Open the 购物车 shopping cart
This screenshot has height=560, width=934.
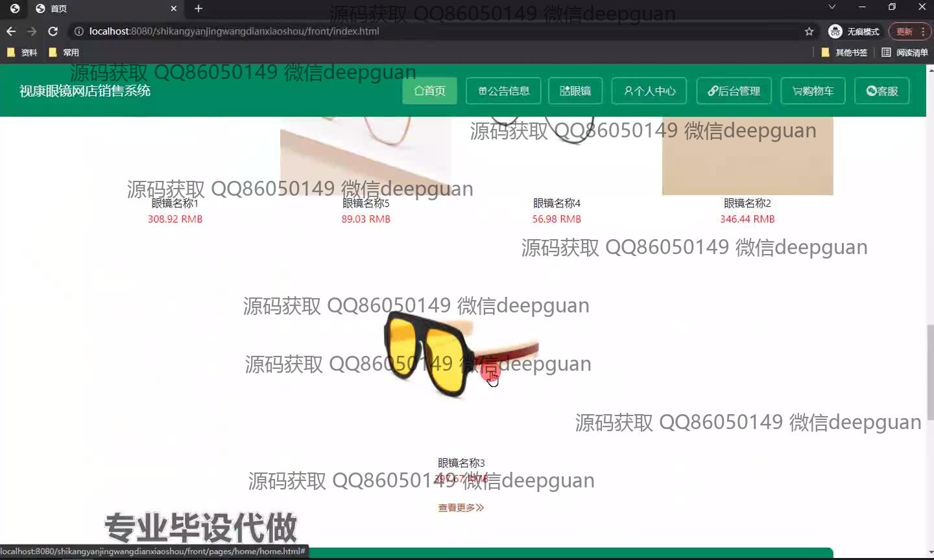[813, 91]
